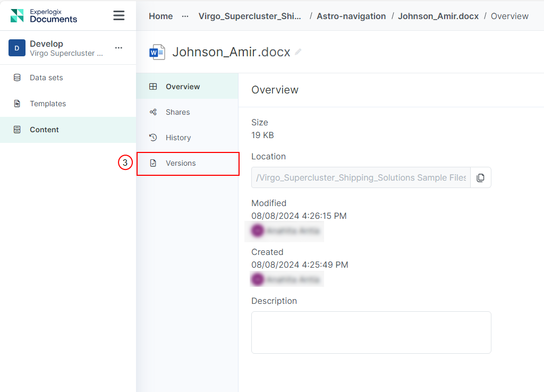544x392 pixels.
Task: Select Content in the left sidebar
Action: [x=68, y=130]
